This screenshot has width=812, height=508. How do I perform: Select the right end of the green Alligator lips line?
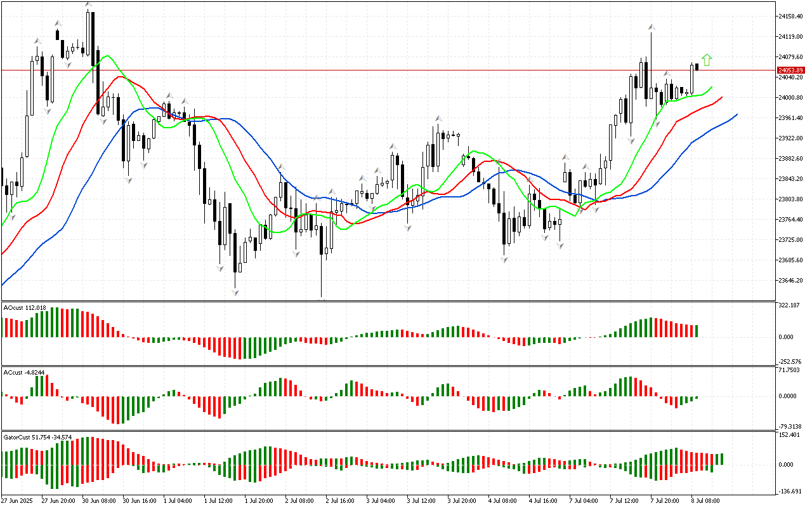coord(712,87)
